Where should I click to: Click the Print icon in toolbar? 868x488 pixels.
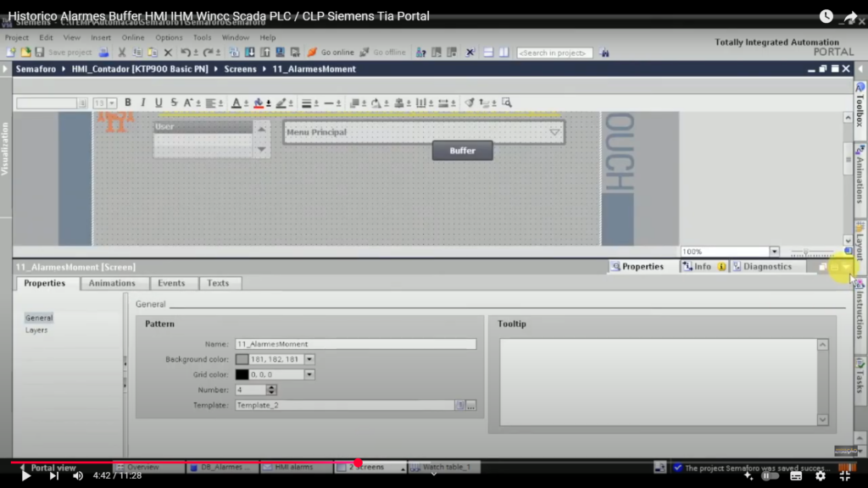[103, 53]
